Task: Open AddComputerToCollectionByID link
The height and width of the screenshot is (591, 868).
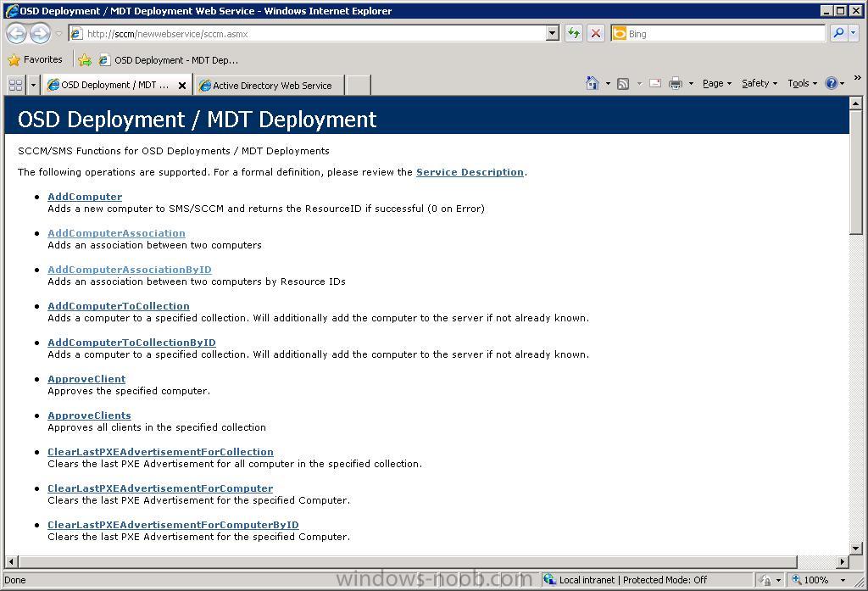Action: [x=131, y=343]
